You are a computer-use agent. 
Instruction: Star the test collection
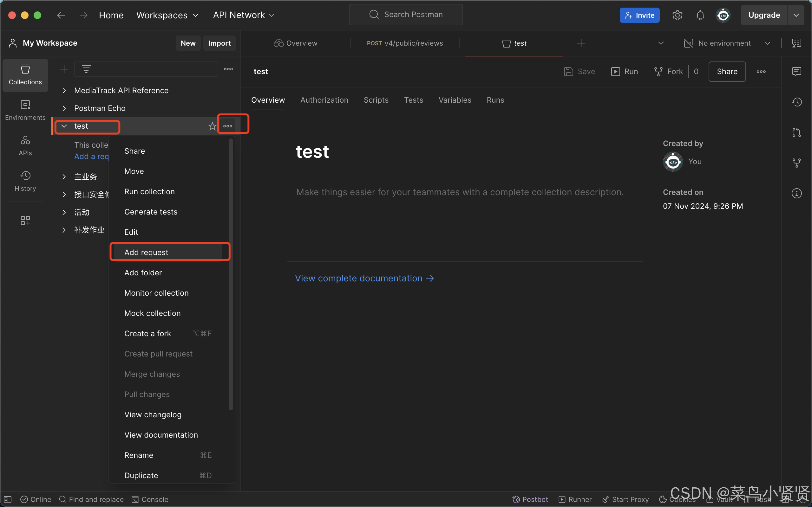coord(212,126)
